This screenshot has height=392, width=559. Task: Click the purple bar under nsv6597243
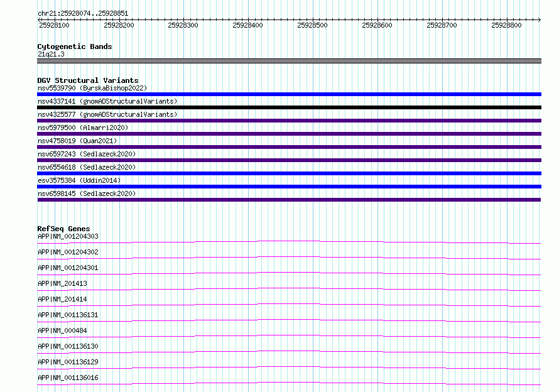tap(289, 160)
